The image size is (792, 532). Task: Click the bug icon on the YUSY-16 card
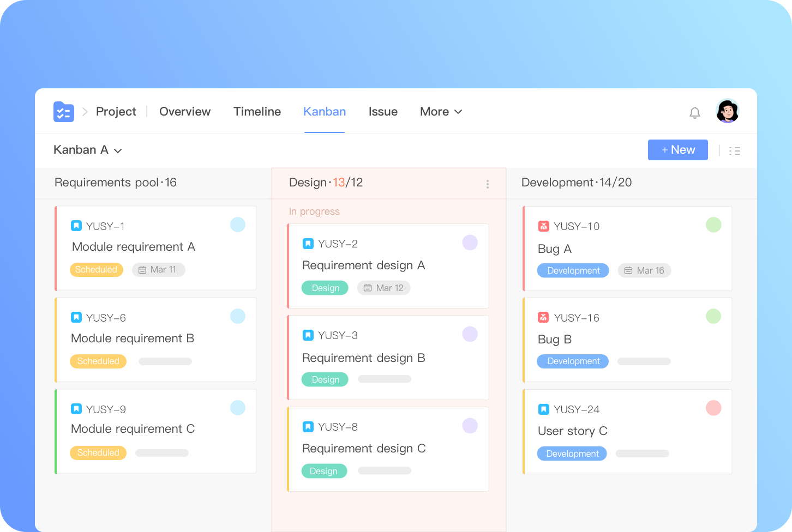click(544, 317)
